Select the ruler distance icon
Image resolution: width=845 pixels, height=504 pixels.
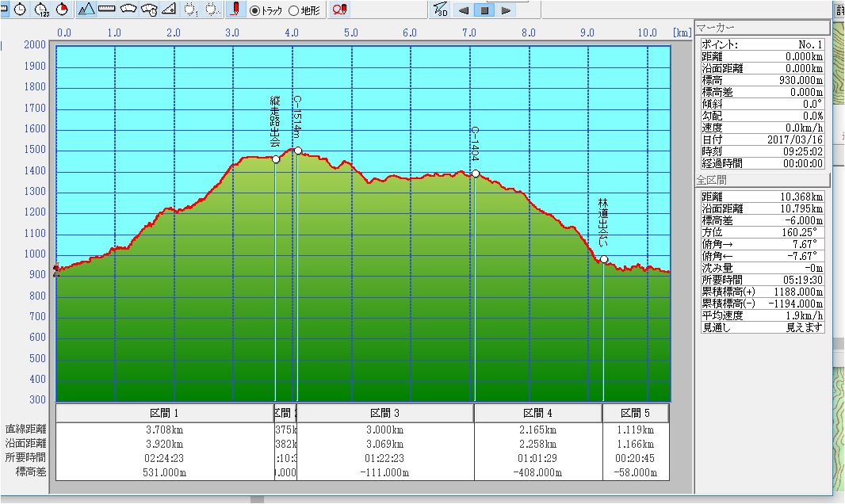pyautogui.click(x=107, y=10)
